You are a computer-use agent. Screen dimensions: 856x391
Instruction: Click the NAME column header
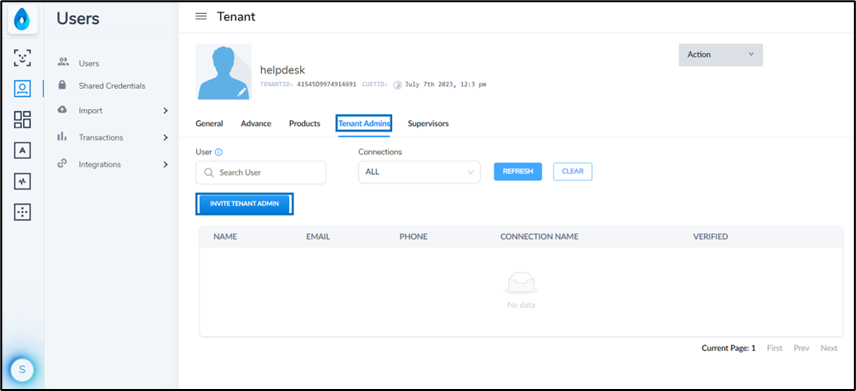coord(225,236)
